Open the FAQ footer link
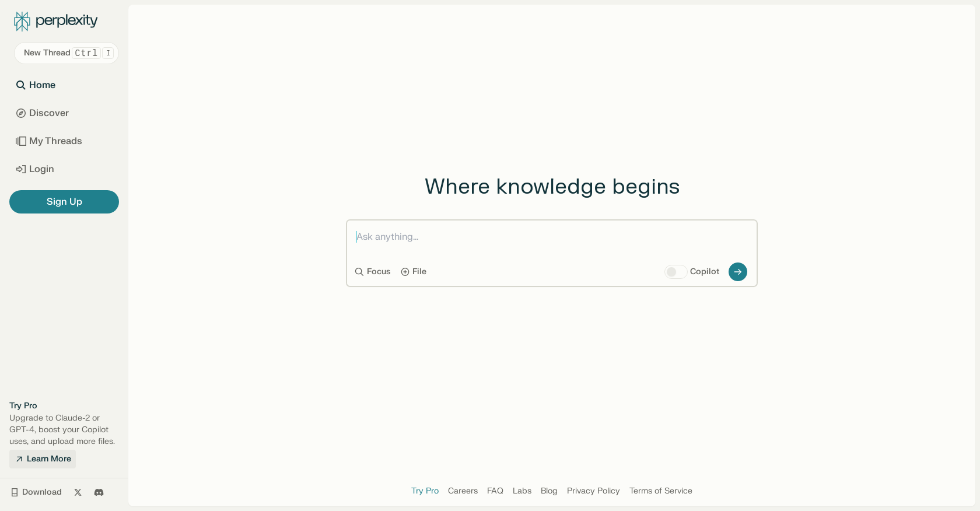The image size is (980, 511). tap(495, 491)
